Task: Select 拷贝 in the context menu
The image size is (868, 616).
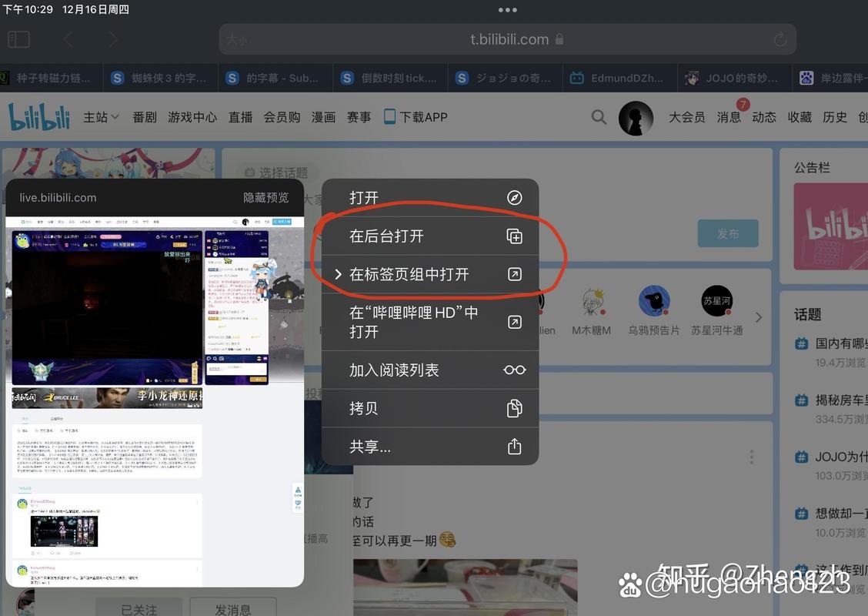Action: (430, 408)
